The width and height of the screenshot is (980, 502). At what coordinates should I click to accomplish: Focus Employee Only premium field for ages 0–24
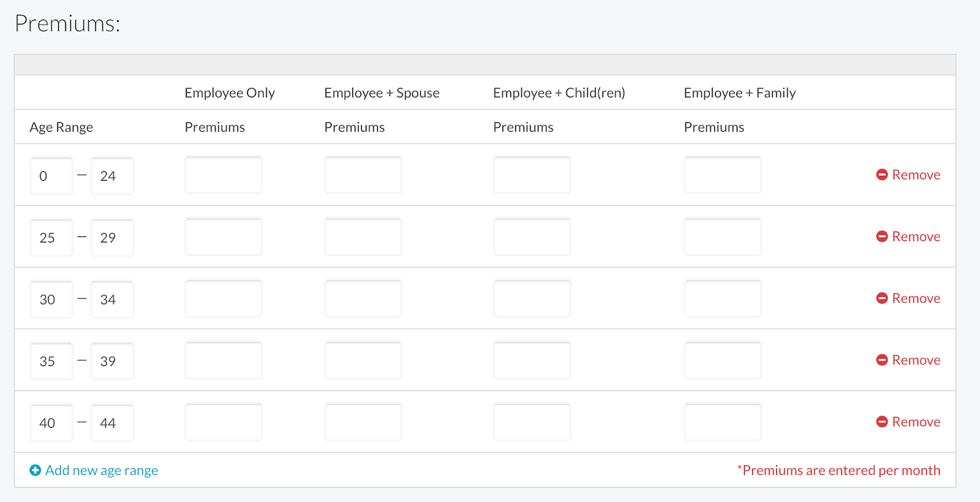coord(224,175)
